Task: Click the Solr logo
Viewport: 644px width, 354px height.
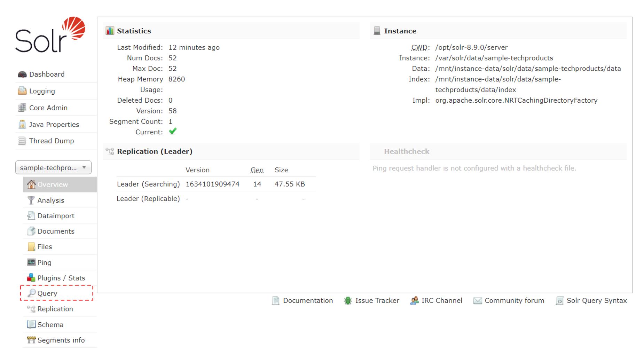Action: point(50,34)
